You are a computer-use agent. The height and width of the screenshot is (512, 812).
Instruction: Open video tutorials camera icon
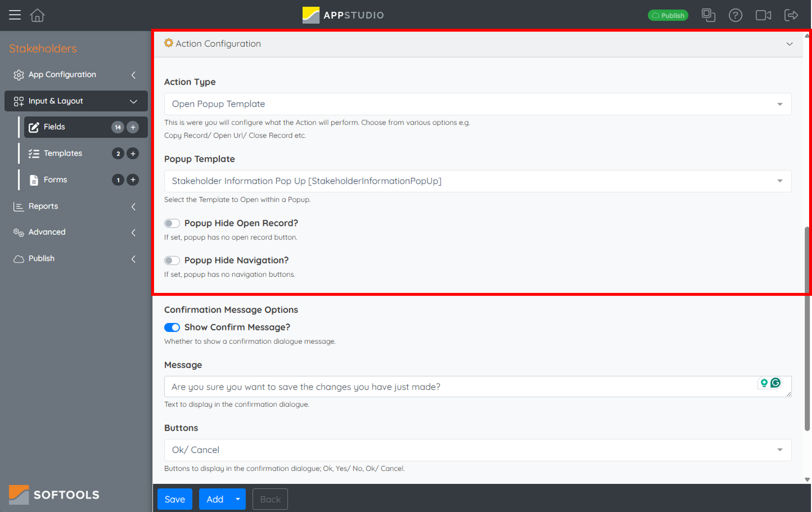coord(763,15)
